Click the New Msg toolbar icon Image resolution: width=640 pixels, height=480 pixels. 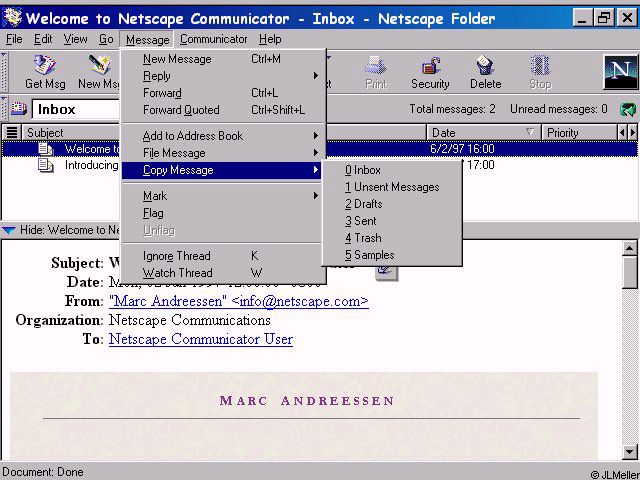[x=100, y=65]
